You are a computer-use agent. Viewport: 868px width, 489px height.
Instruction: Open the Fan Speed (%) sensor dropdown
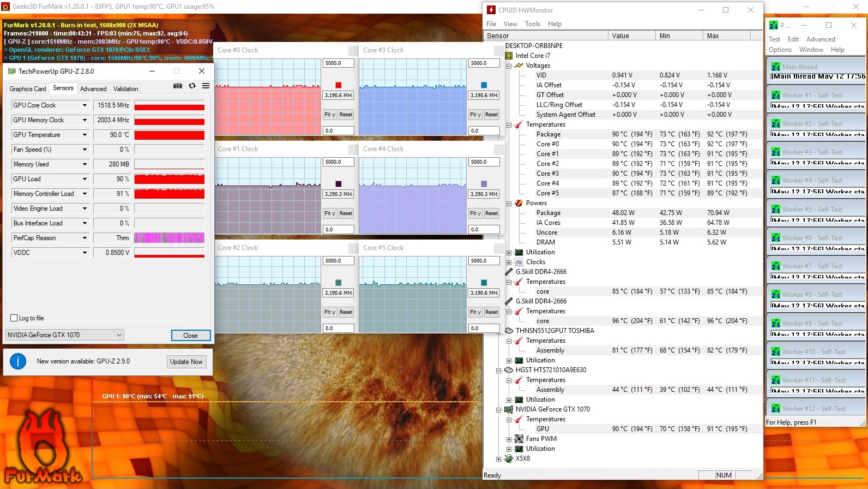coord(85,150)
